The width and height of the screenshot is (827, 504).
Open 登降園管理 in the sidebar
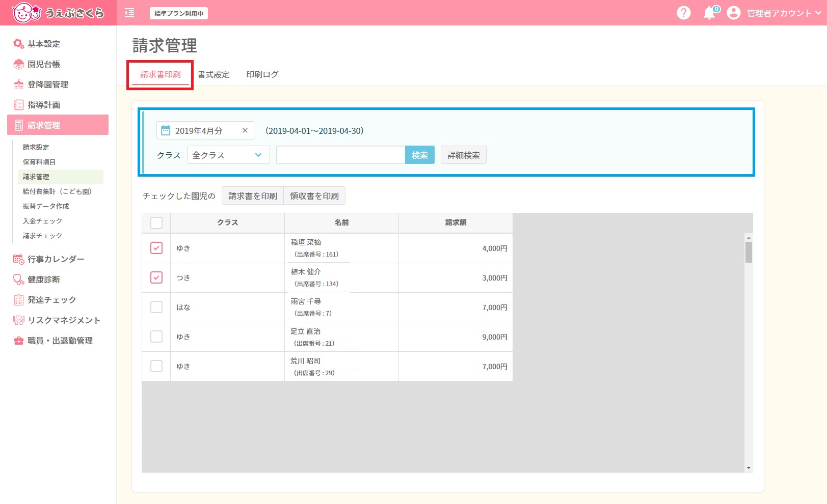(x=48, y=85)
